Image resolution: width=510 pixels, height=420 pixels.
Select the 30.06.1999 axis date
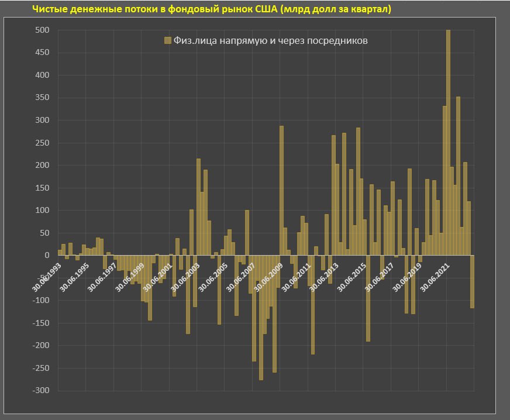click(130, 275)
